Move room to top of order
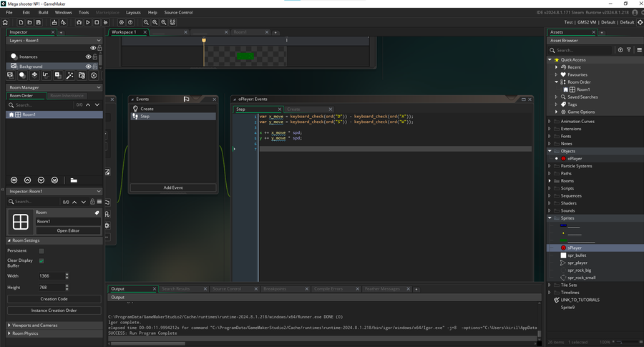The height and width of the screenshot is (347, 644). tap(14, 180)
